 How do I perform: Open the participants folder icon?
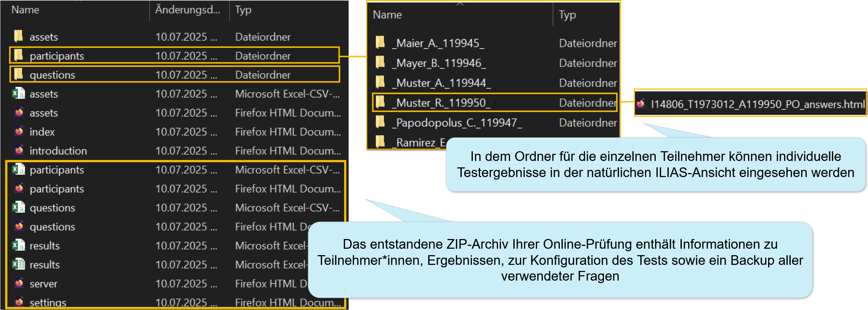[18, 55]
